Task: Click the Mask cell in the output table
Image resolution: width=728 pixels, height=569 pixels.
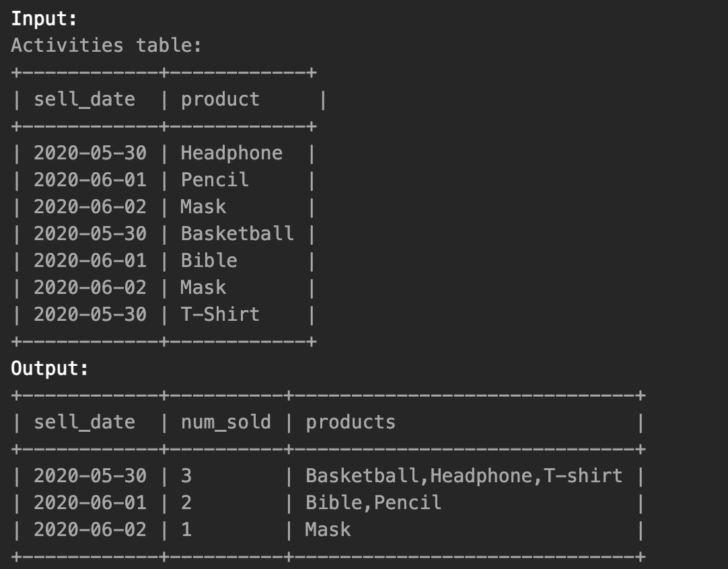Action: 328,530
